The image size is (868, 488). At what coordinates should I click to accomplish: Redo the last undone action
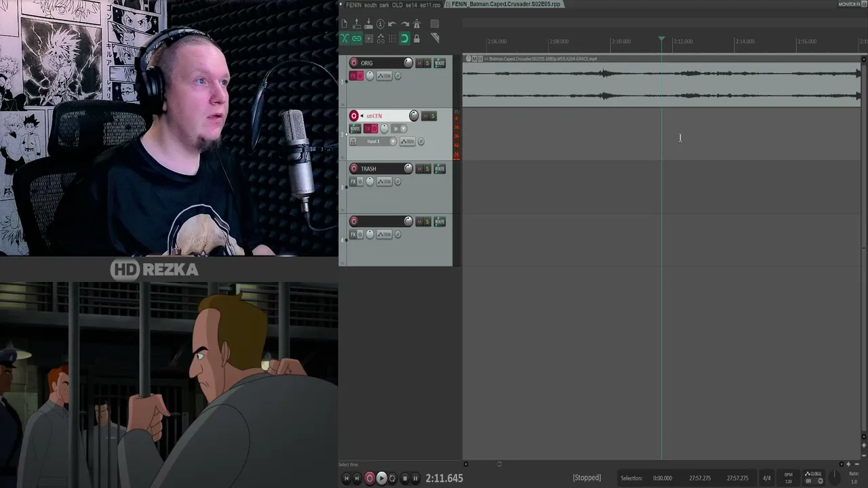click(x=405, y=24)
